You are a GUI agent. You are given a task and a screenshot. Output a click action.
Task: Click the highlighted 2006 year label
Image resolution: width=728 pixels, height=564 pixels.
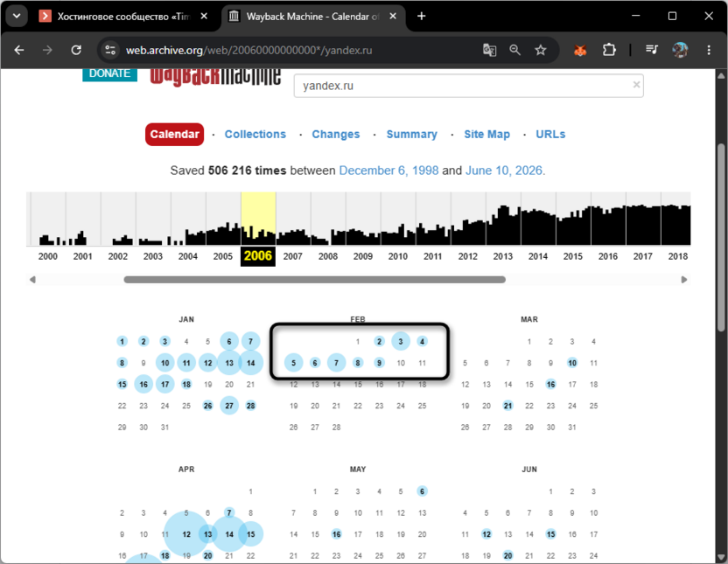pos(258,256)
